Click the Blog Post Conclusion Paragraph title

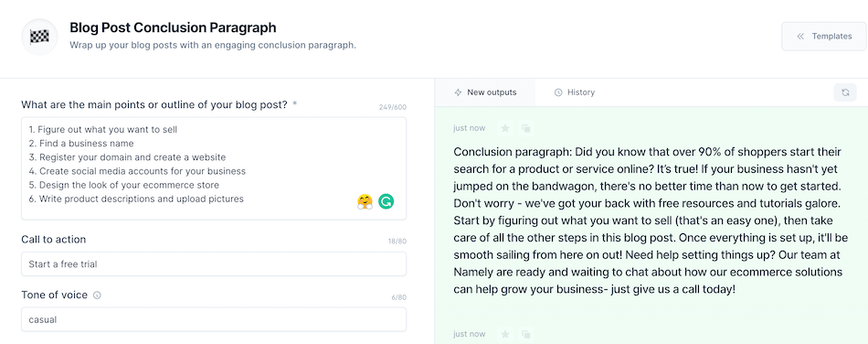[173, 27]
